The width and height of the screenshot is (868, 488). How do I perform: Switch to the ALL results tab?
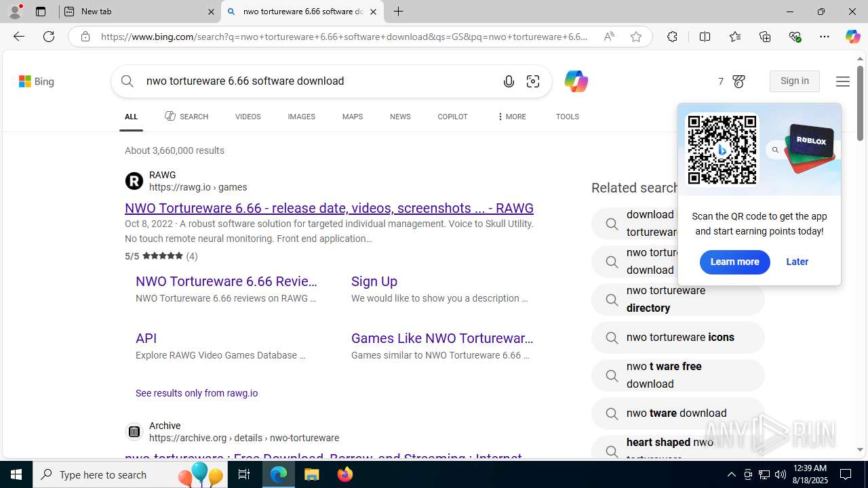[x=131, y=117]
